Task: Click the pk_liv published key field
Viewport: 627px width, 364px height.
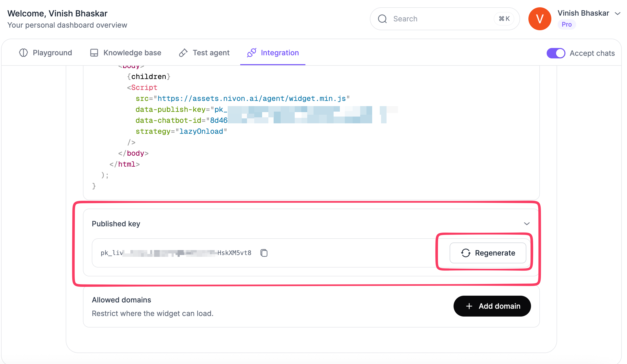Action: [x=176, y=253]
